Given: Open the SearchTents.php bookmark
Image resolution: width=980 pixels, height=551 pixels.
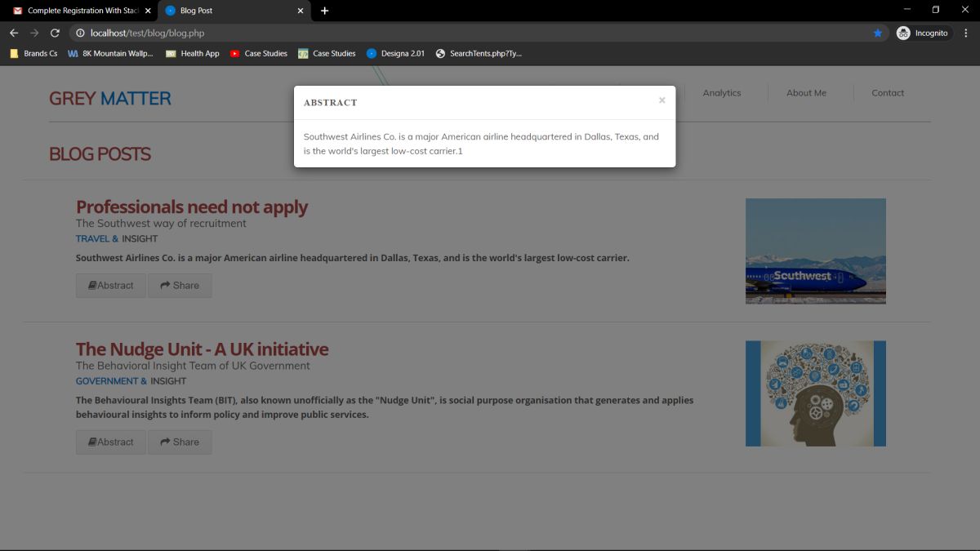Looking at the screenshot, I should pyautogui.click(x=479, y=53).
